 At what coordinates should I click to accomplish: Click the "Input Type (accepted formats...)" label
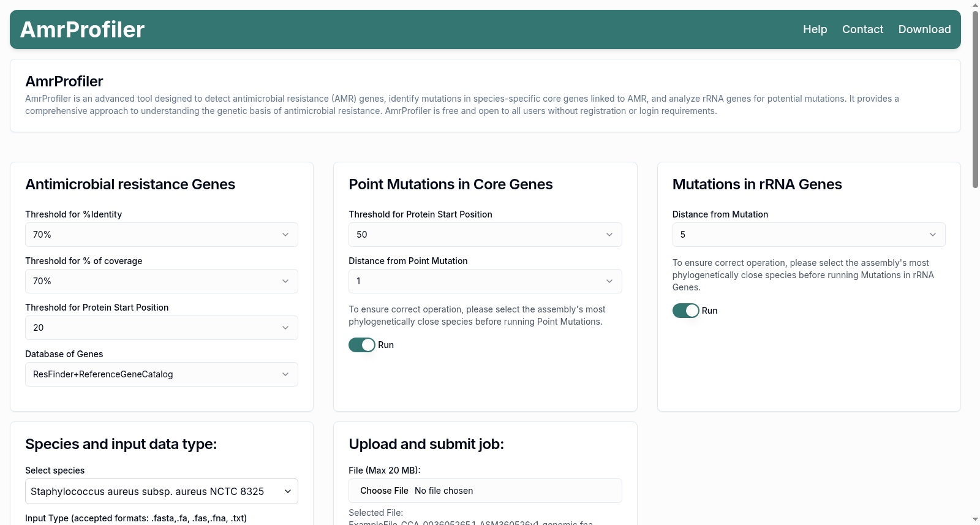click(136, 518)
